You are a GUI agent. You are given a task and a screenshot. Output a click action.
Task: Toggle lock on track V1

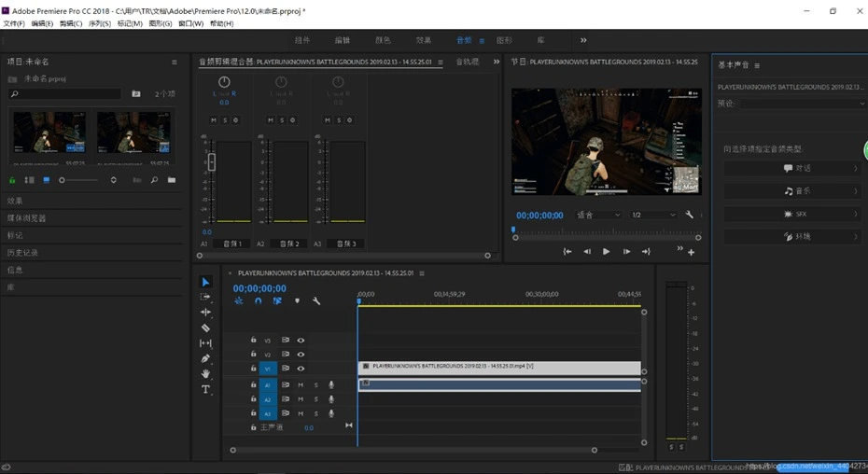coord(253,368)
